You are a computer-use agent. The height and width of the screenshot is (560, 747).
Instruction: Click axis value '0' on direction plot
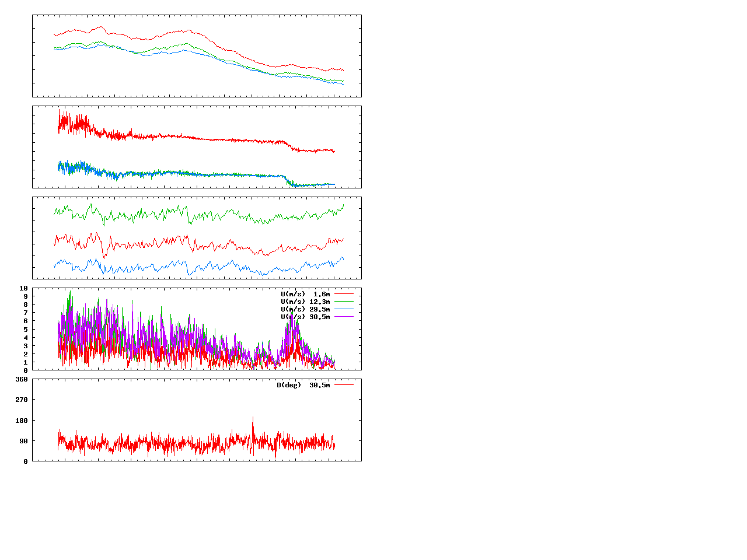pos(26,461)
